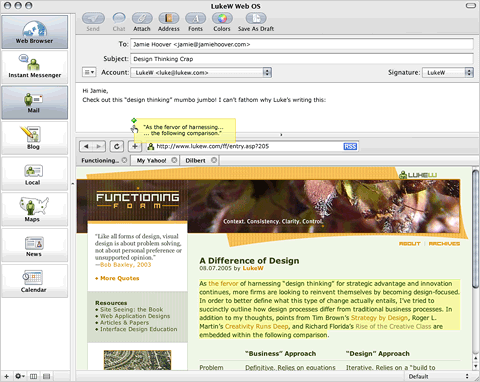480x382 pixels.
Task: Open 'Site Seeing: the Book' resource link
Action: [x=132, y=309]
